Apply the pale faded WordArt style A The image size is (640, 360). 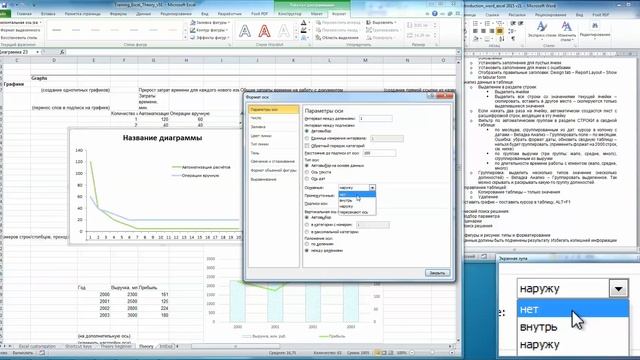tap(283, 31)
